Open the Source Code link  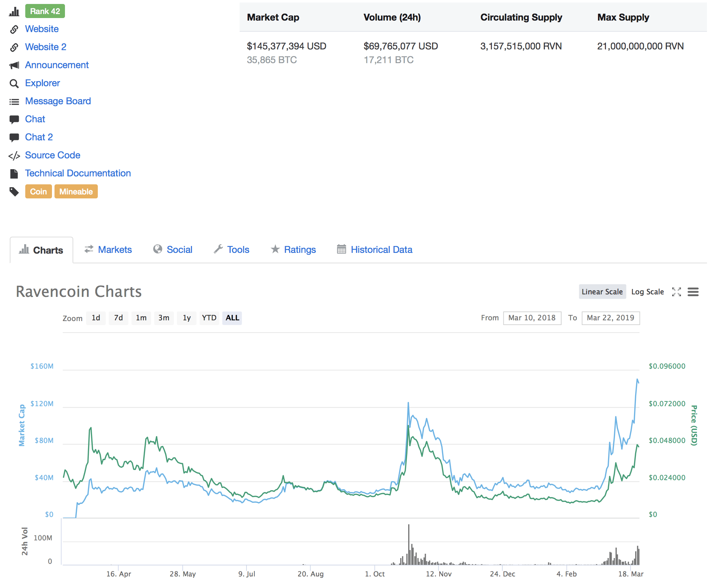coord(53,155)
